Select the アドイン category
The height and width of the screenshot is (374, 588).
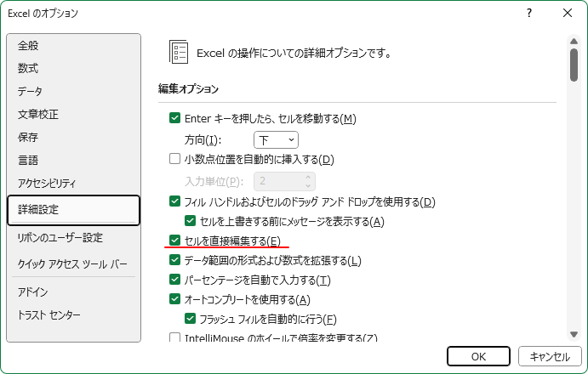pos(73,292)
